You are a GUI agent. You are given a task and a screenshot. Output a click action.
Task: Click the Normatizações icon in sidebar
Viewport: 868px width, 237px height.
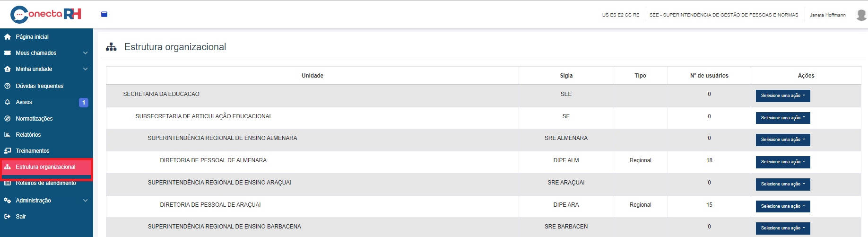click(x=8, y=119)
